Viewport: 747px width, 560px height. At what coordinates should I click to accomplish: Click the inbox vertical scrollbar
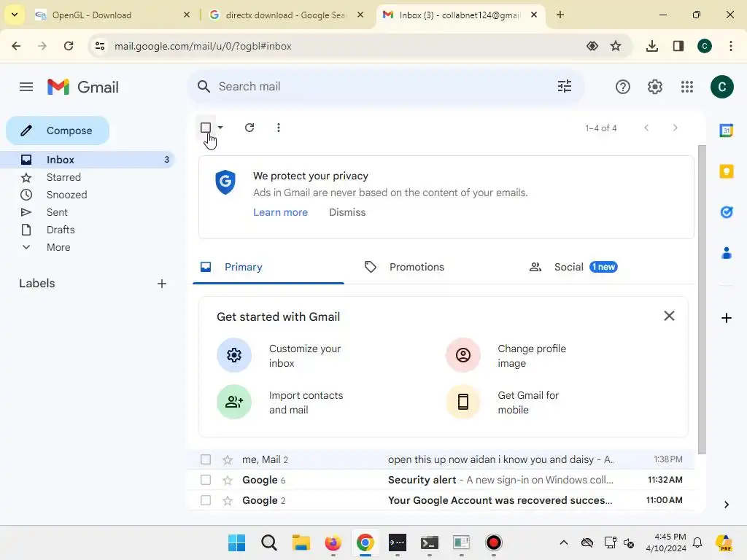[x=702, y=300]
